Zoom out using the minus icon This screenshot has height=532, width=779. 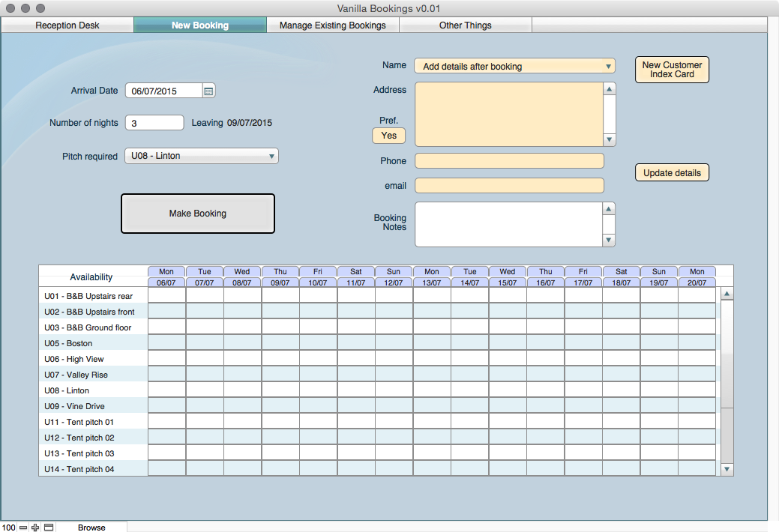[23, 528]
